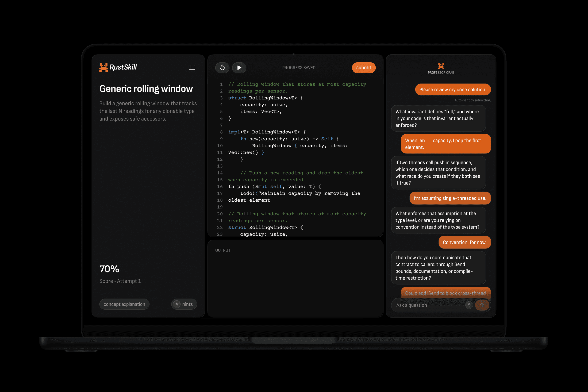588x392 pixels.
Task: Click the 70% score indicator
Action: (x=109, y=269)
